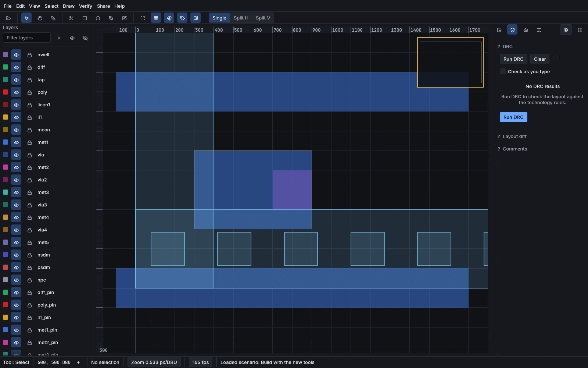Click the 165 fps status indicator
This screenshot has width=588, height=368.
pyautogui.click(x=201, y=362)
